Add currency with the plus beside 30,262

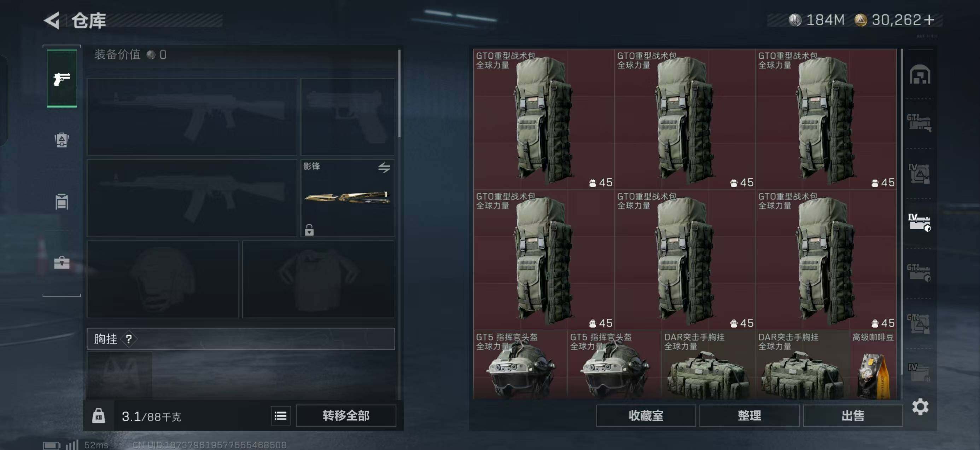pos(929,20)
